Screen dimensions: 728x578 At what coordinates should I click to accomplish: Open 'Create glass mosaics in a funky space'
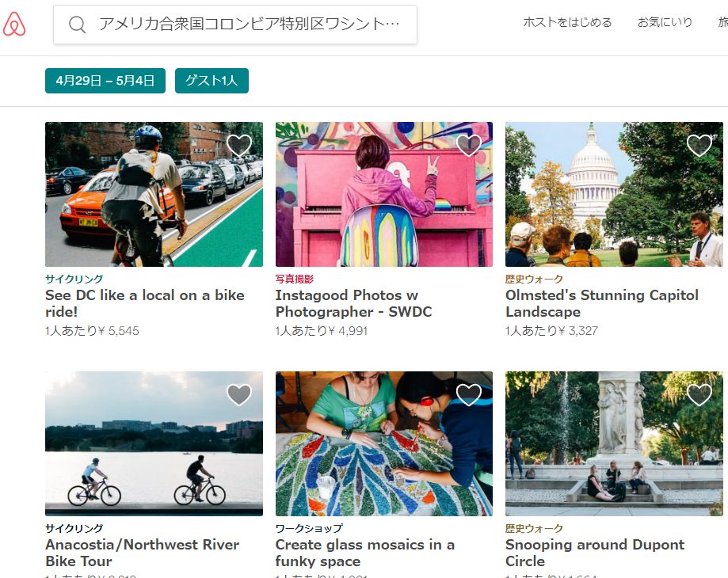(x=365, y=553)
